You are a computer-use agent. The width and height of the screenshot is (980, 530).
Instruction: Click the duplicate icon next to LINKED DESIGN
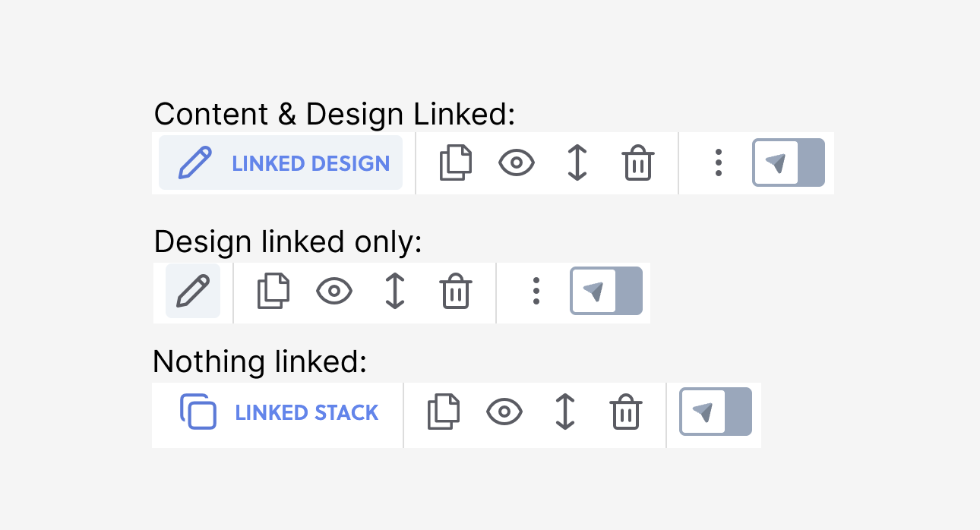coord(456,162)
